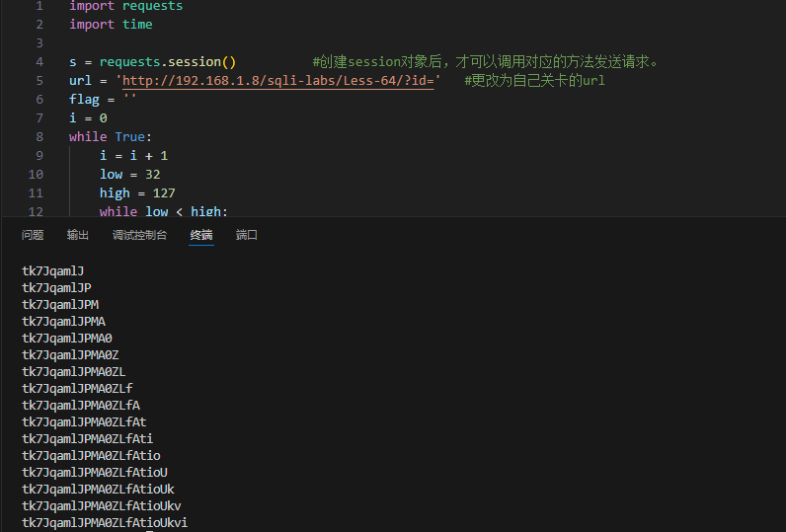Click the 'i = i + 1' line
The height and width of the screenshot is (532, 786).
pos(133,156)
